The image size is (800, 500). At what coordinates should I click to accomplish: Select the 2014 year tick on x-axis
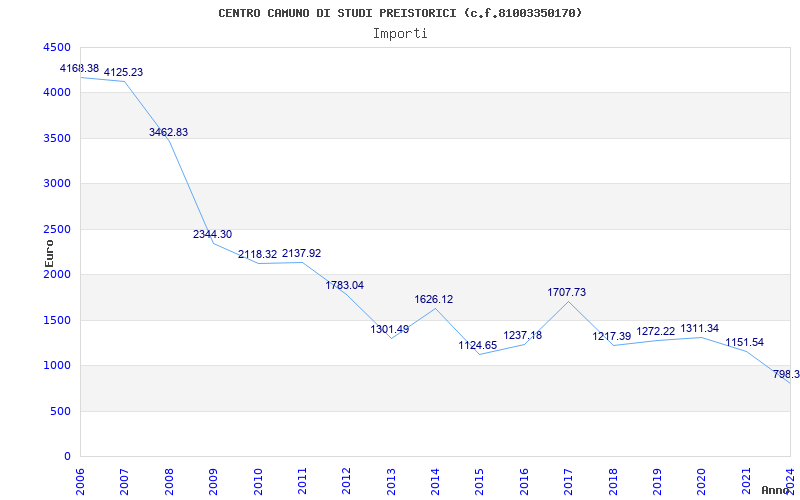click(435, 478)
